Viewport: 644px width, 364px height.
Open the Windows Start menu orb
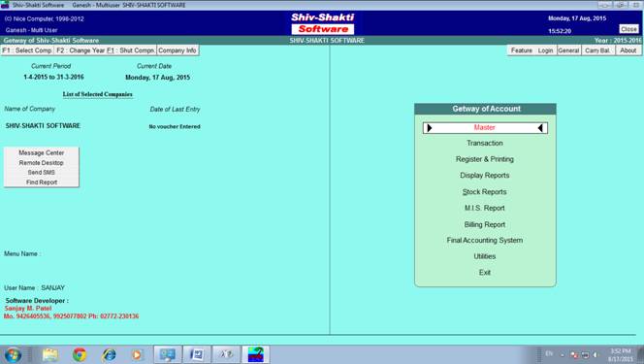(13, 354)
